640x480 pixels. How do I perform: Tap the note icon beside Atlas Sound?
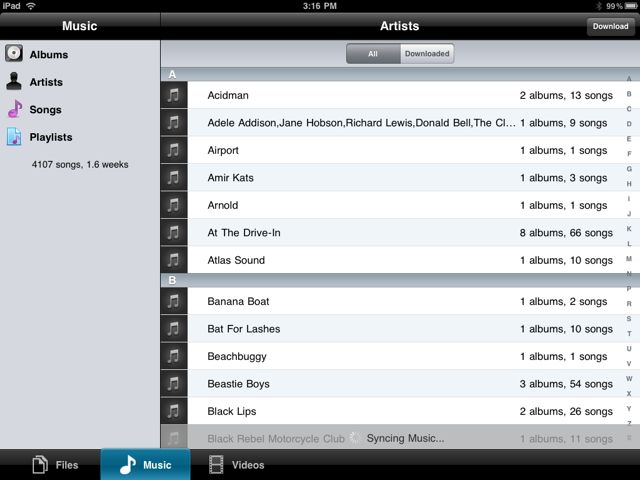pos(174,260)
